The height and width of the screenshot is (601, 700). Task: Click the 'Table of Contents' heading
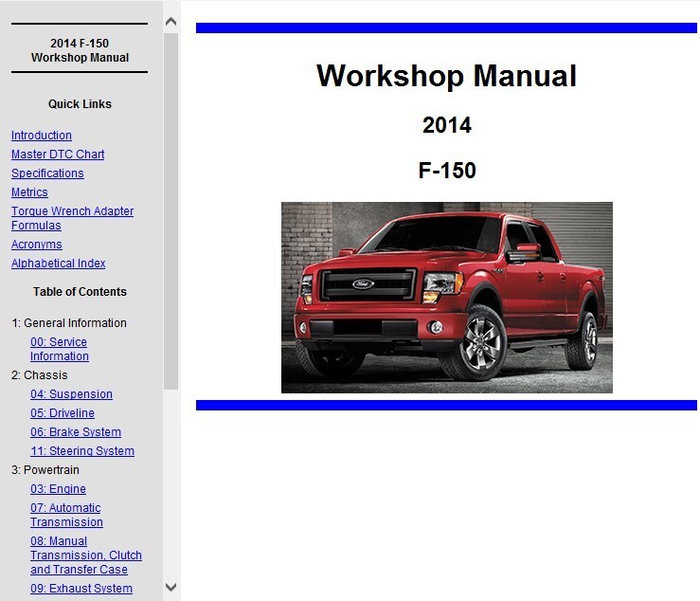[x=80, y=292]
